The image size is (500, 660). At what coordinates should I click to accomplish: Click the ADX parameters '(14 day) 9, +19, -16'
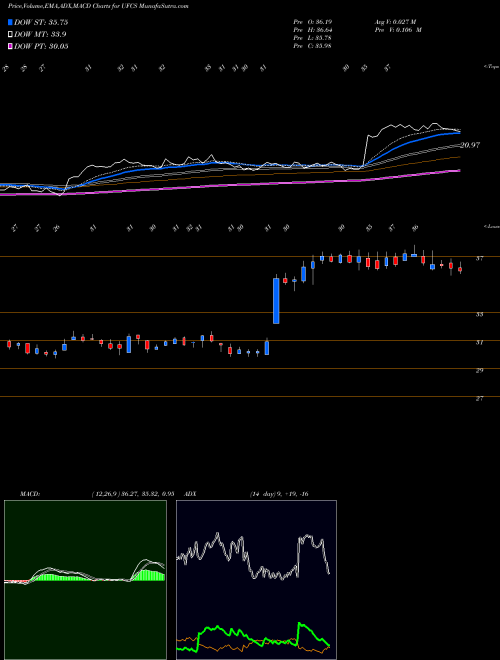pos(279,494)
